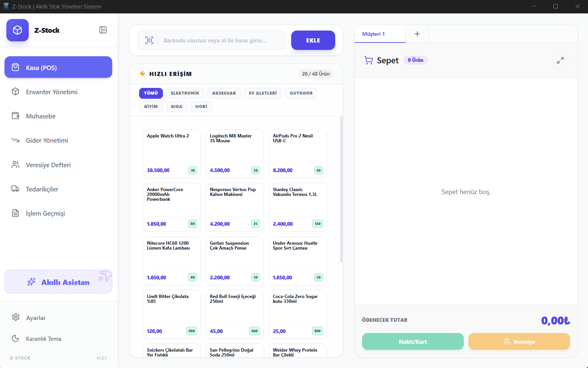Open Tedarikçiler suppliers page
This screenshot has height=368, width=588.
point(58,189)
